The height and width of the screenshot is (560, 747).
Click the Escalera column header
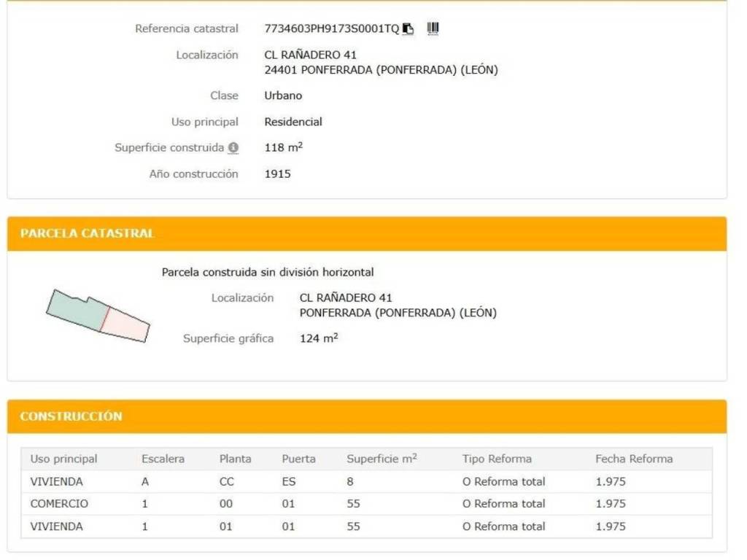[163, 459]
